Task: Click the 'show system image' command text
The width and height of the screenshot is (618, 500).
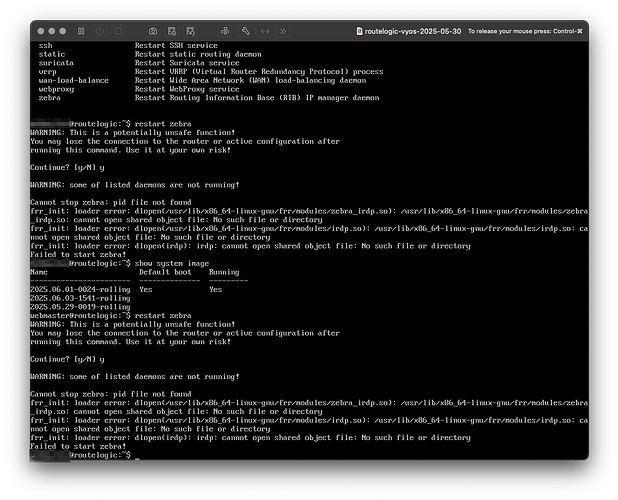Action: coord(172,264)
